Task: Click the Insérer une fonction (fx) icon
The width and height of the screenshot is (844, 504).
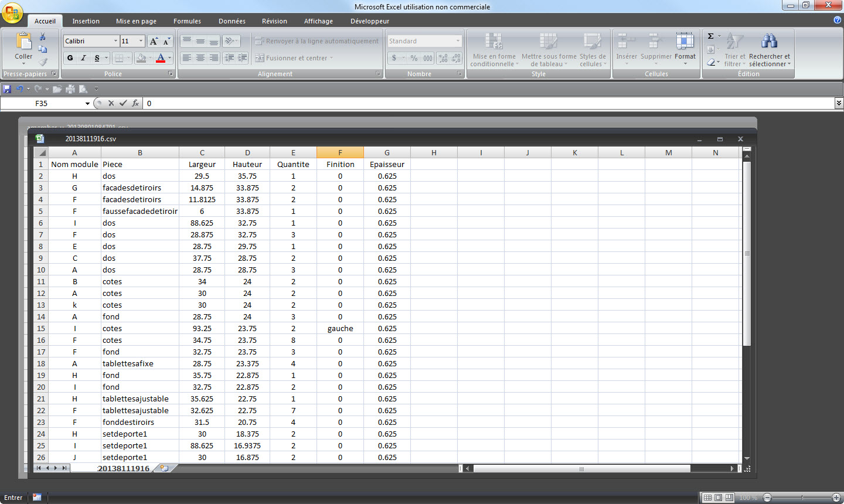Action: tap(136, 103)
